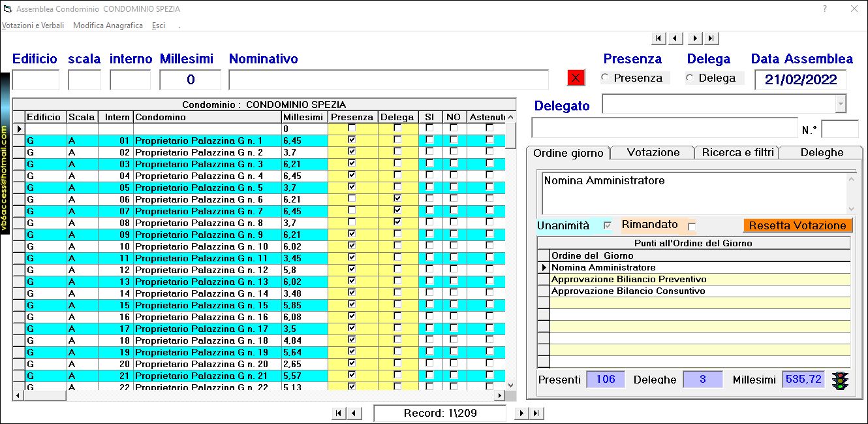This screenshot has height=424, width=868.
Task: Click the application icon in title bar
Action: pos(7,9)
